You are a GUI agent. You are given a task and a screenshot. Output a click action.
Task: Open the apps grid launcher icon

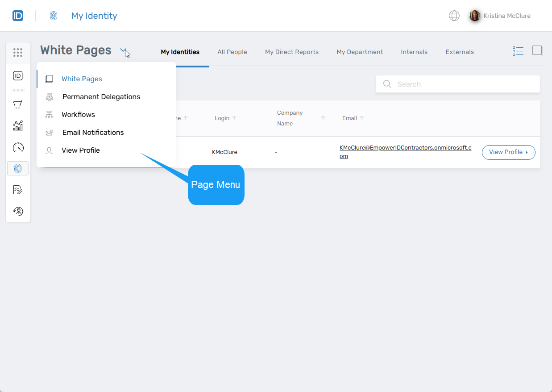tap(18, 53)
